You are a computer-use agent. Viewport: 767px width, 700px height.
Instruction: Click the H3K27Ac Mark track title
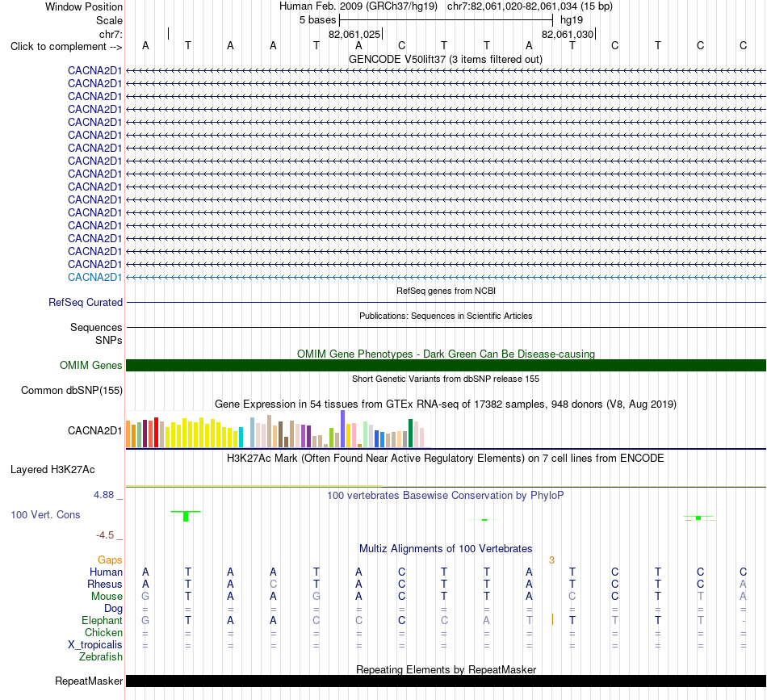[x=446, y=459]
